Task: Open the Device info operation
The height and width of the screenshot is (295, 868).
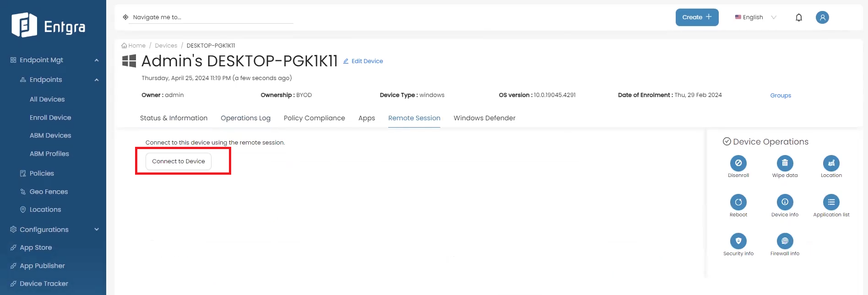Action: pos(785,202)
